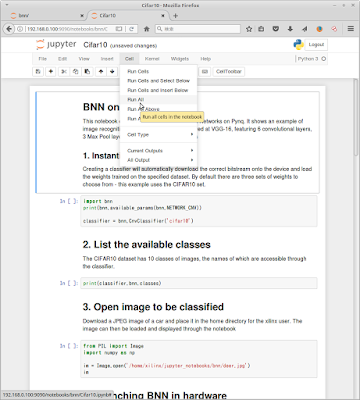
Task: Close the open Cell menu
Action: click(x=129, y=59)
